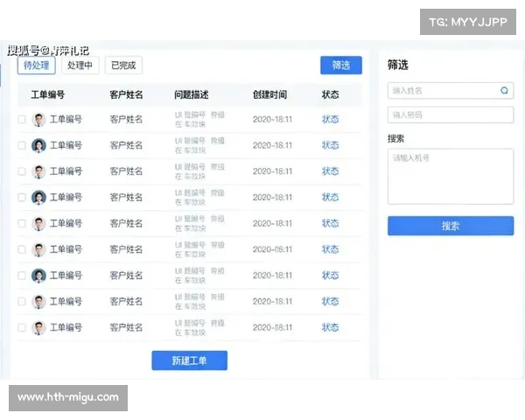This screenshot has width=525, height=420.
Task: Click the 创建时间 column header
Action: pos(269,94)
